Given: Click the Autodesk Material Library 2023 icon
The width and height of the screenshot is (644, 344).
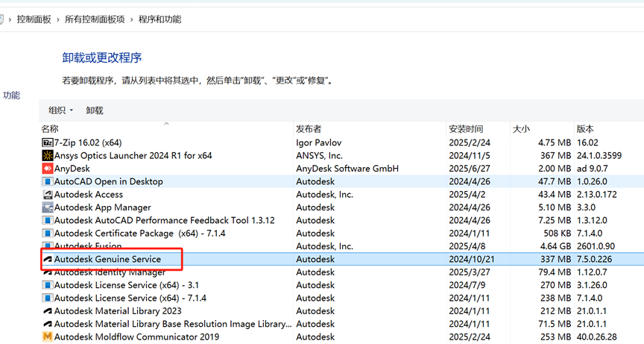Looking at the screenshot, I should tap(48, 310).
